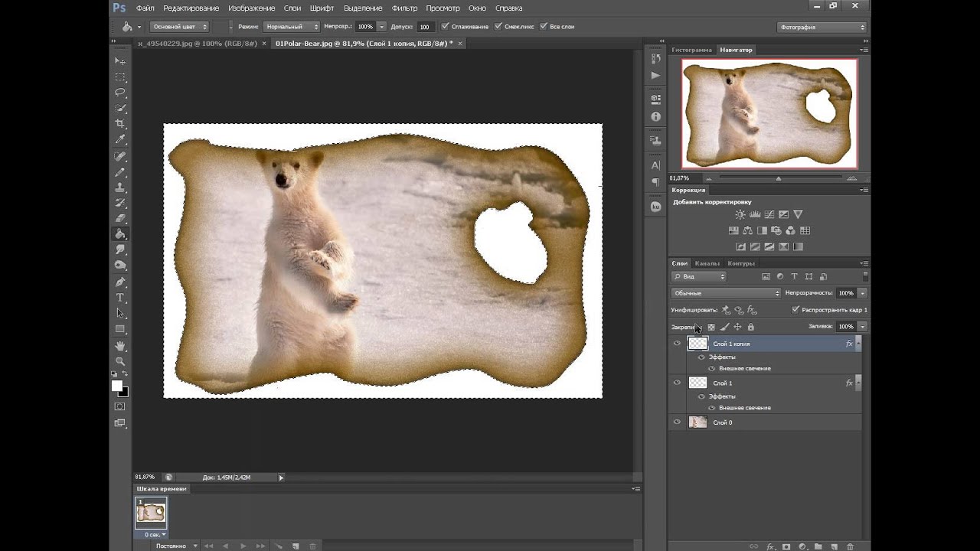
Task: Hide the Слой 1 копия layer
Action: (677, 344)
